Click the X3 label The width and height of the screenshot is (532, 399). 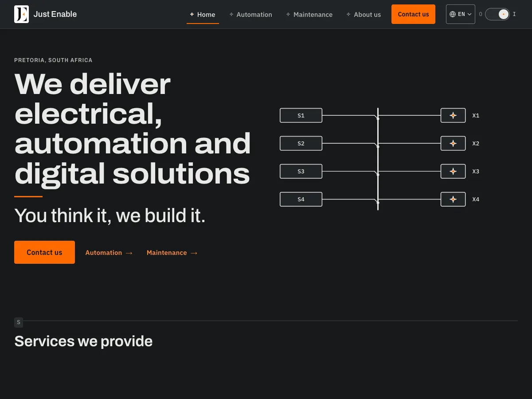pos(476,171)
